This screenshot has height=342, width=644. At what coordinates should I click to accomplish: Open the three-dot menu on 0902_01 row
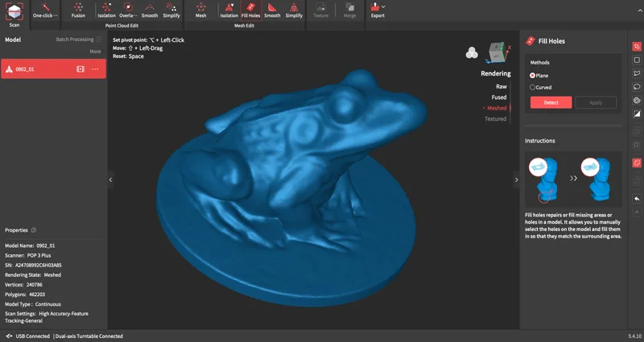[x=95, y=69]
